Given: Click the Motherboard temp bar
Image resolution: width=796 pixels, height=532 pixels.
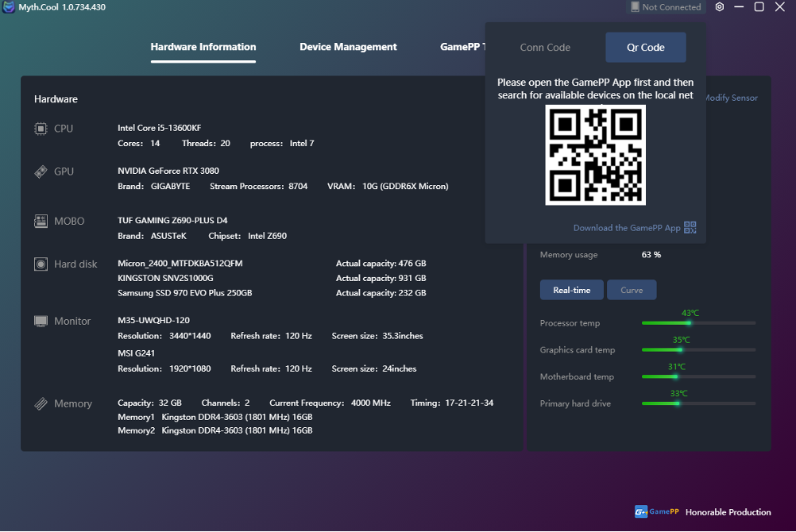Looking at the screenshot, I should coord(698,376).
